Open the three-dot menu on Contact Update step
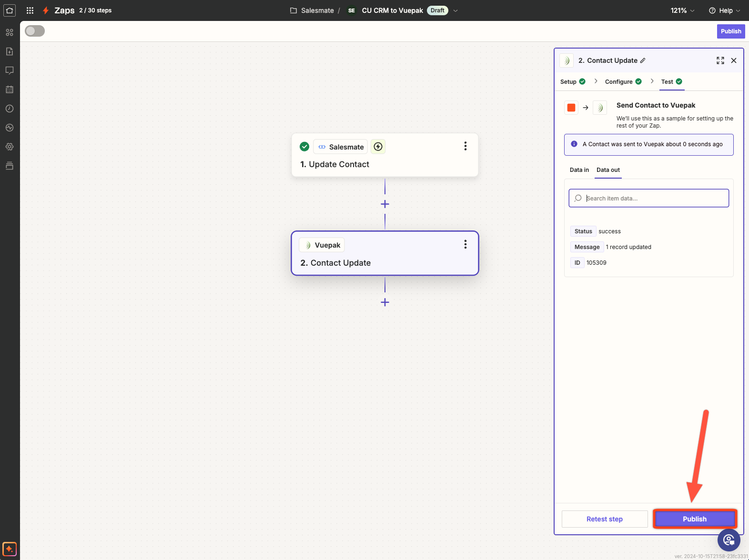 coord(466,244)
